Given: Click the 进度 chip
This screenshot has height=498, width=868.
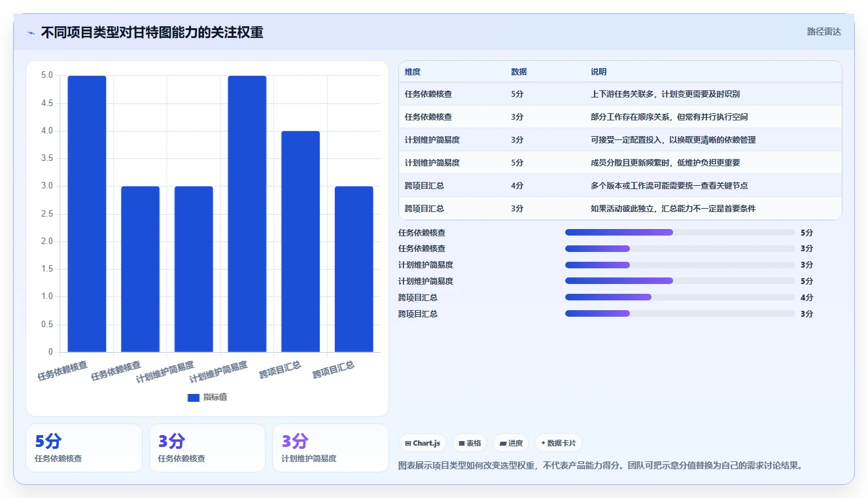Looking at the screenshot, I should 511,443.
